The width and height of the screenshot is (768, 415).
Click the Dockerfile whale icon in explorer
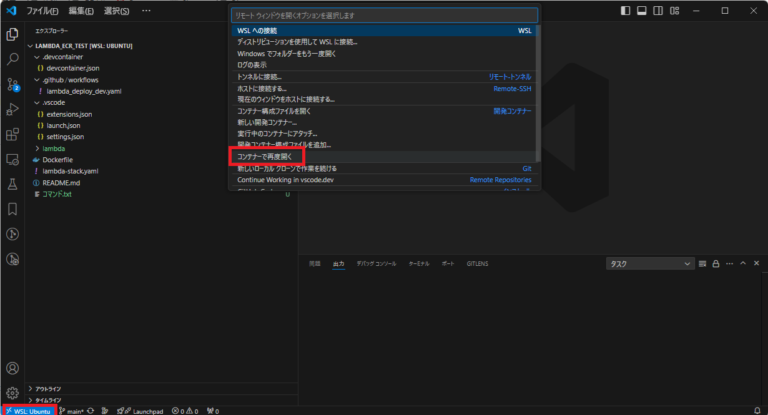36,160
